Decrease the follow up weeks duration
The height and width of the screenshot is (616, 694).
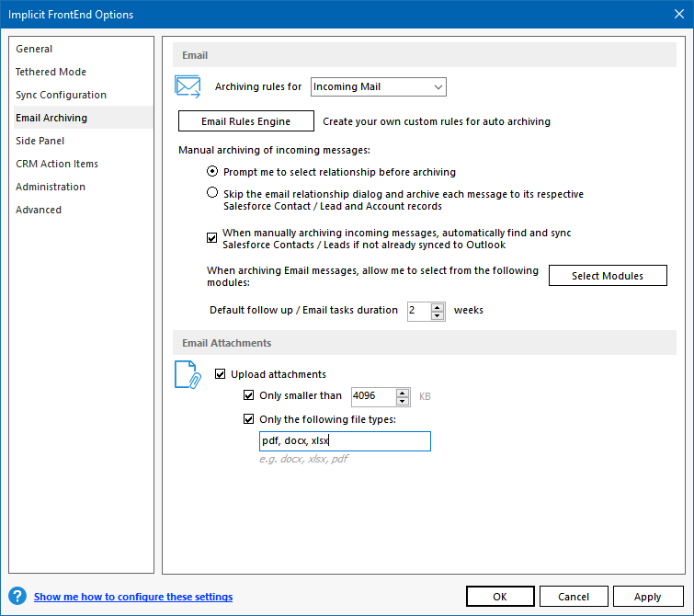(438, 314)
